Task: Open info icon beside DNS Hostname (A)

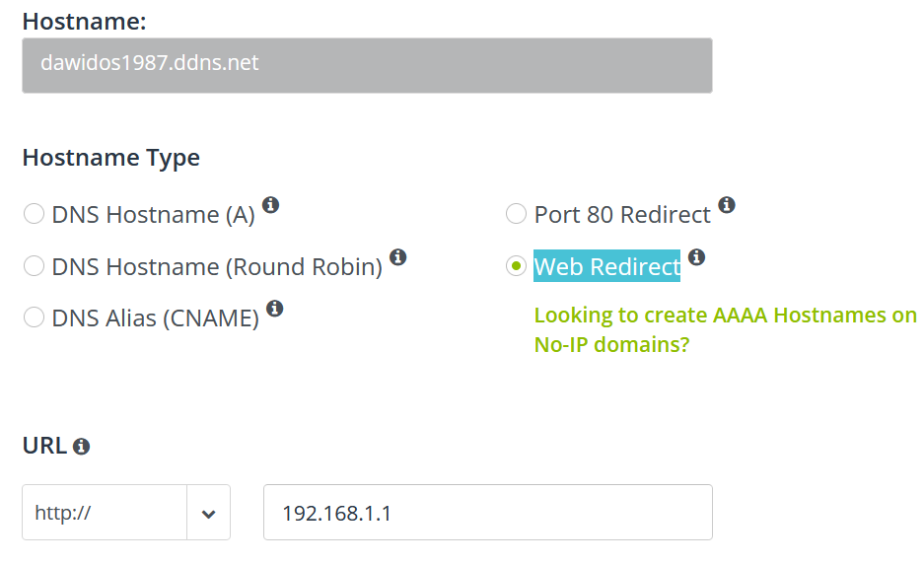Action: pos(270,205)
